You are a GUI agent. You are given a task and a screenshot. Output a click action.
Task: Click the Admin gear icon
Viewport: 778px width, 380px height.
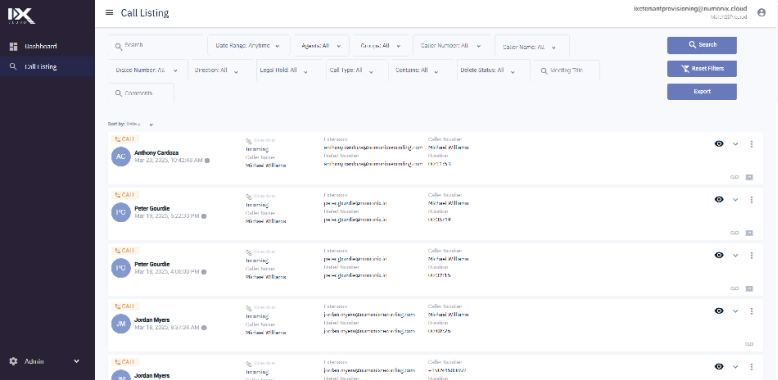click(13, 361)
